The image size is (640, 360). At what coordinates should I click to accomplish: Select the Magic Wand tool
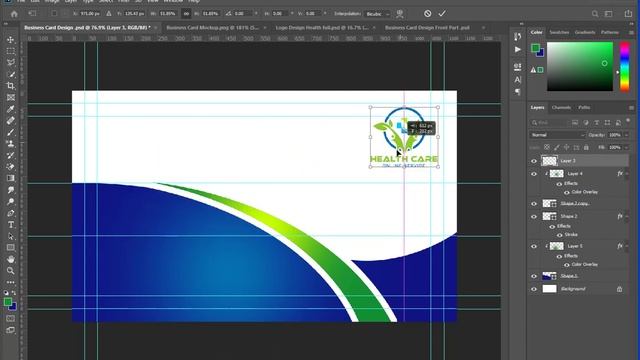pyautogui.click(x=11, y=74)
